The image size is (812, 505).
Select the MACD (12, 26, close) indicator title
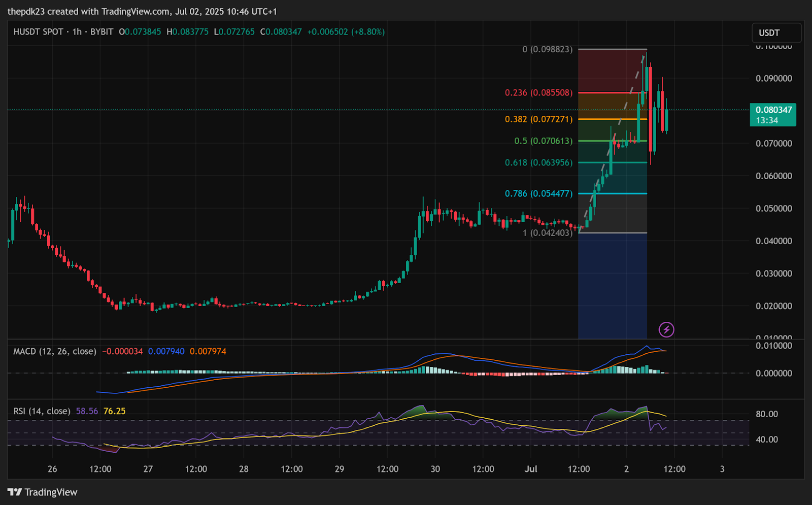(x=55, y=351)
